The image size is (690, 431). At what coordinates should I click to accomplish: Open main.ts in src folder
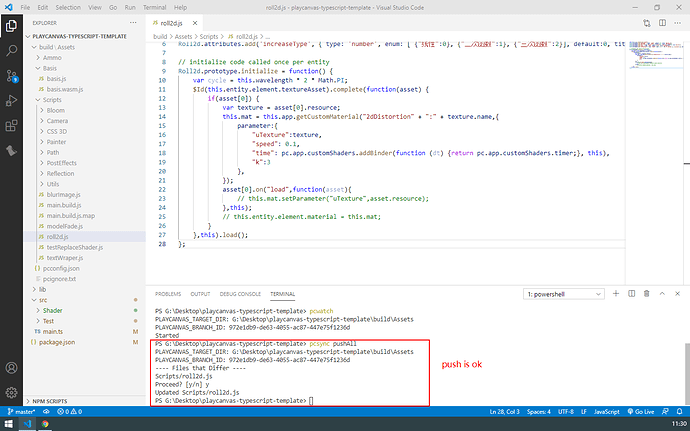(x=52, y=332)
